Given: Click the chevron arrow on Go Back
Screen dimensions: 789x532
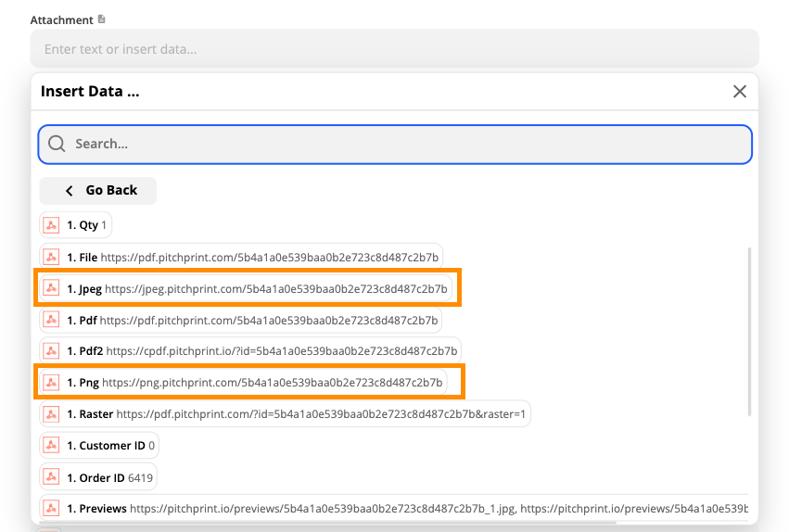Looking at the screenshot, I should [70, 191].
